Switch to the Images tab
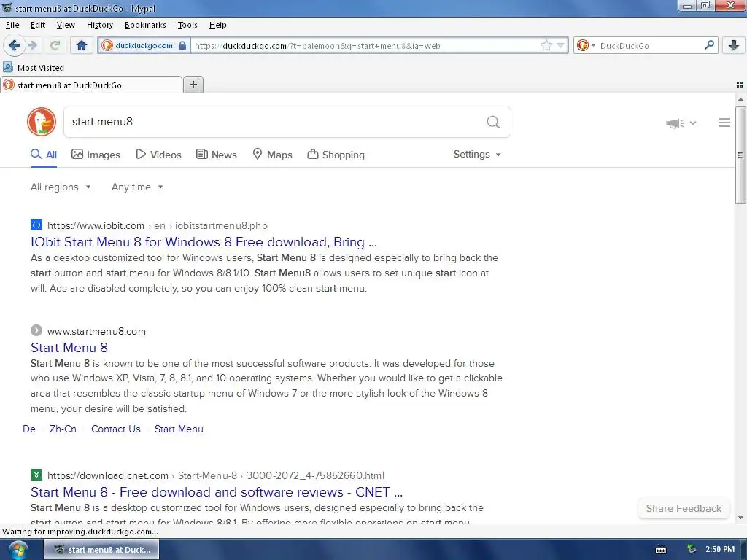Screen dimensions: 747x560 point(96,155)
